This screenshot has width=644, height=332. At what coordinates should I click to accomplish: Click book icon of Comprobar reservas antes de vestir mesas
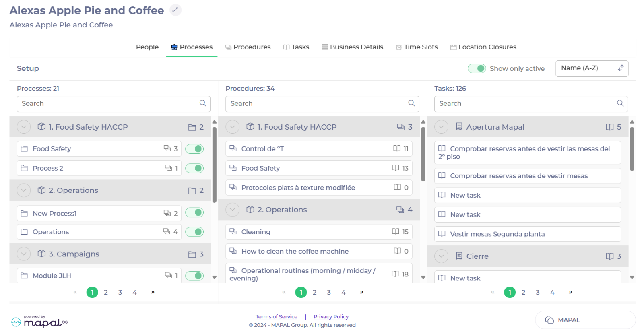click(x=442, y=175)
